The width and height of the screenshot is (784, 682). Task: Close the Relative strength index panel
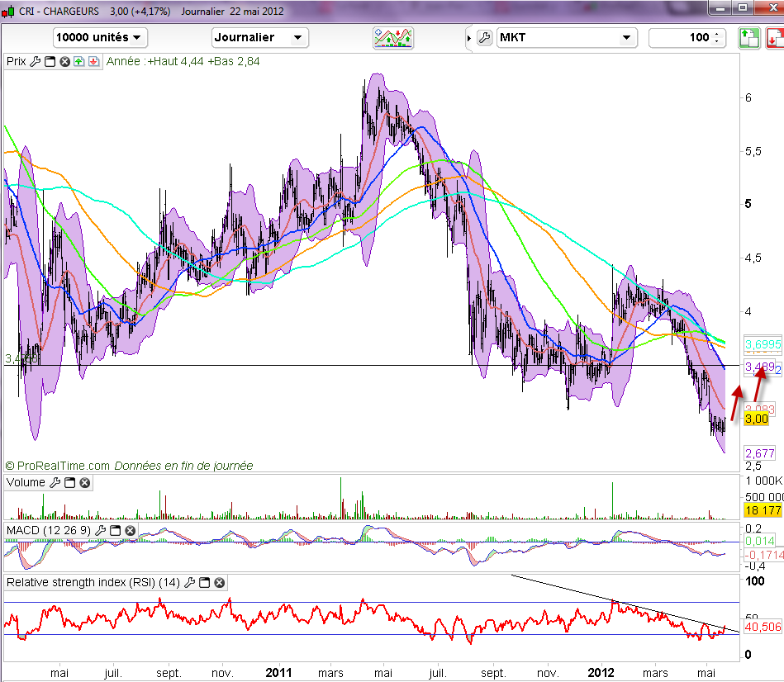point(220,583)
